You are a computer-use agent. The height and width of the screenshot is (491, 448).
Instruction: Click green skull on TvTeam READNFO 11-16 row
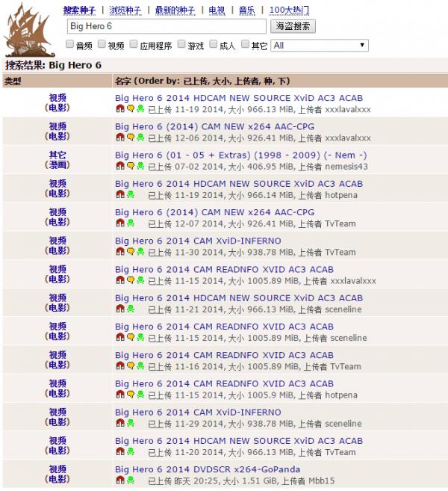[140, 365]
